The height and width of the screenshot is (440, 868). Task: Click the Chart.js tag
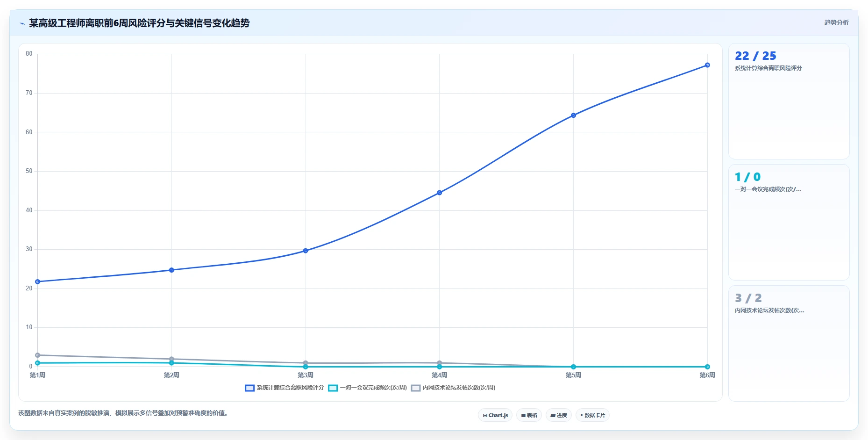[x=495, y=415]
